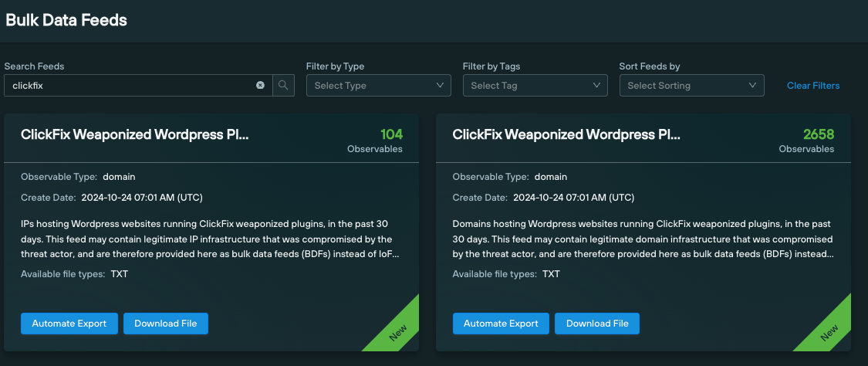868x366 pixels.
Task: Click Download File on the 2658 observables card
Action: (597, 324)
